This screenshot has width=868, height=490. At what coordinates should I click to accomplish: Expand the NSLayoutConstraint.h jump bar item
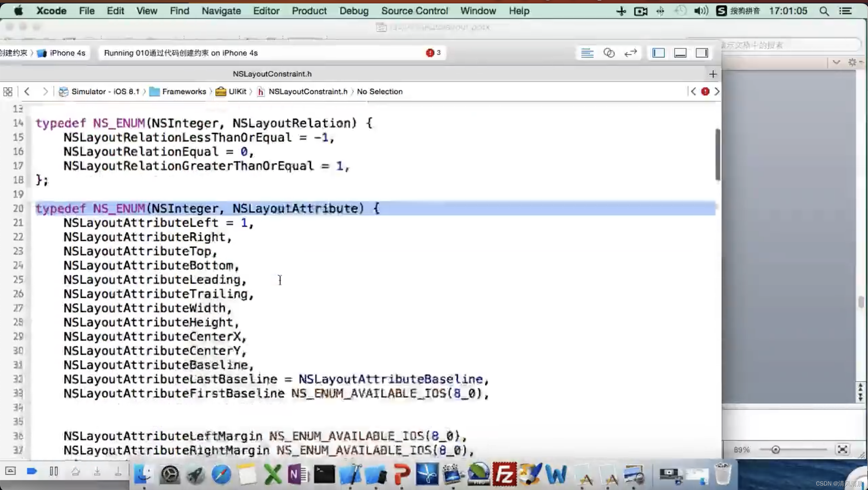click(307, 92)
